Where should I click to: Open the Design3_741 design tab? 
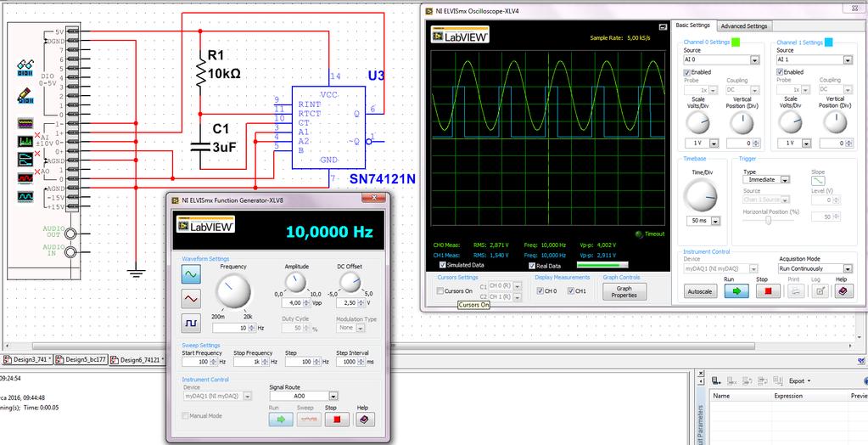pyautogui.click(x=26, y=360)
